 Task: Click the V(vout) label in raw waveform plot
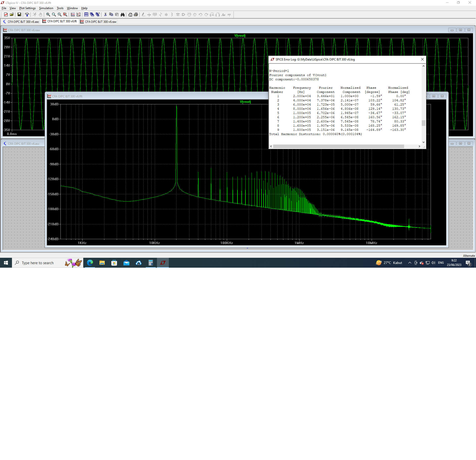coord(240,35)
